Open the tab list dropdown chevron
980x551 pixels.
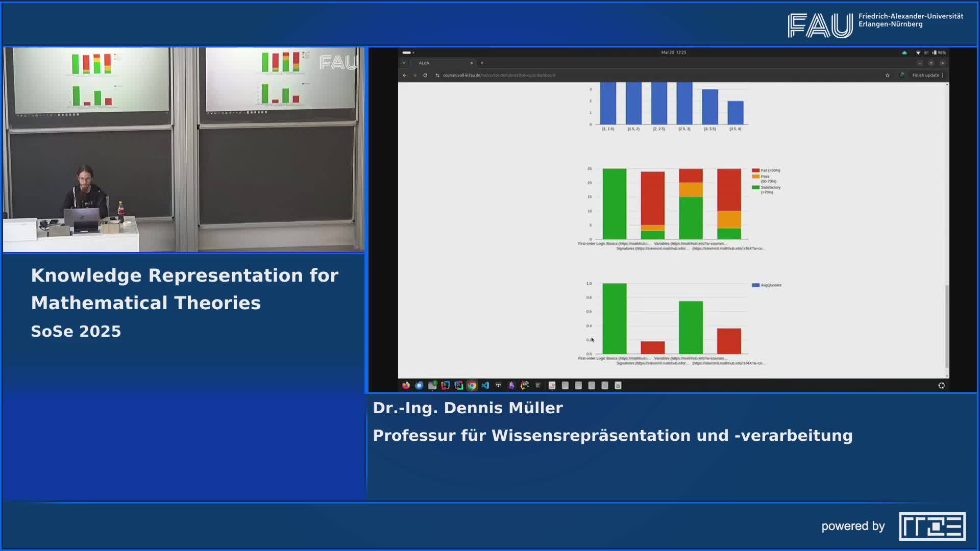404,63
